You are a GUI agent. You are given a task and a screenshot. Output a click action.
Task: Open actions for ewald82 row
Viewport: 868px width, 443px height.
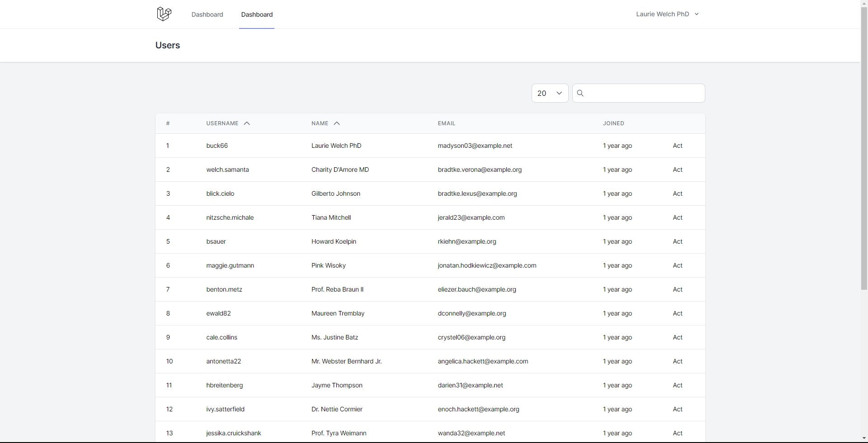pos(678,313)
